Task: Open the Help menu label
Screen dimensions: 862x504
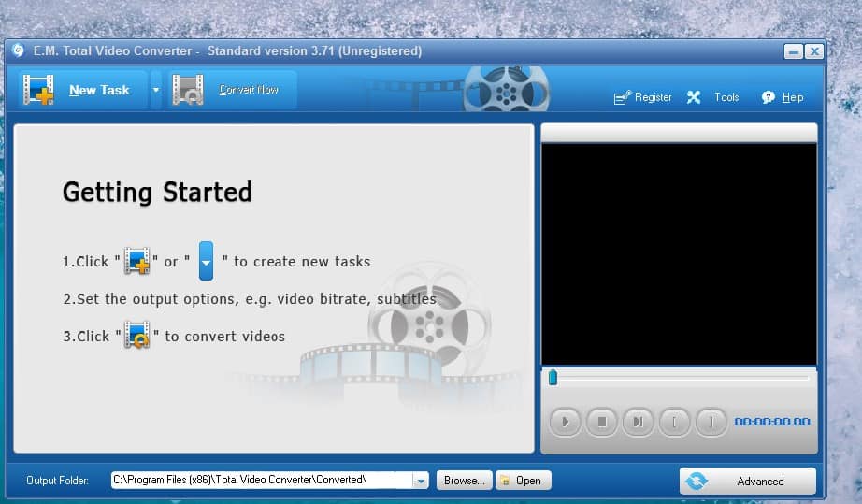Action: (x=793, y=97)
